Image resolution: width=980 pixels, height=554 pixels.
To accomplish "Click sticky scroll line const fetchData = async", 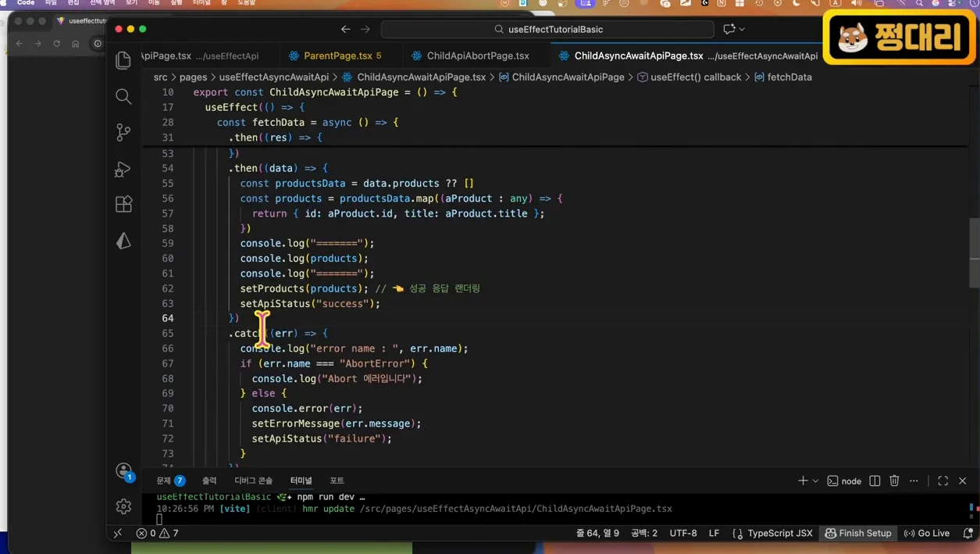I will [308, 123].
